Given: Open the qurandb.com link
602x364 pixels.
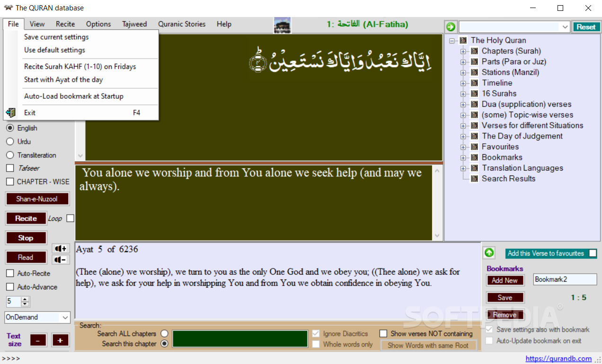Looking at the screenshot, I should coord(558,358).
